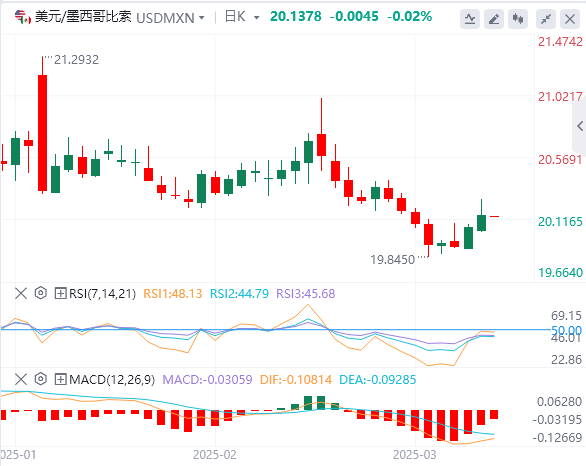Screen dimensions: 586x466
Task: Open RSI indicator settings gear
Action: 41,293
